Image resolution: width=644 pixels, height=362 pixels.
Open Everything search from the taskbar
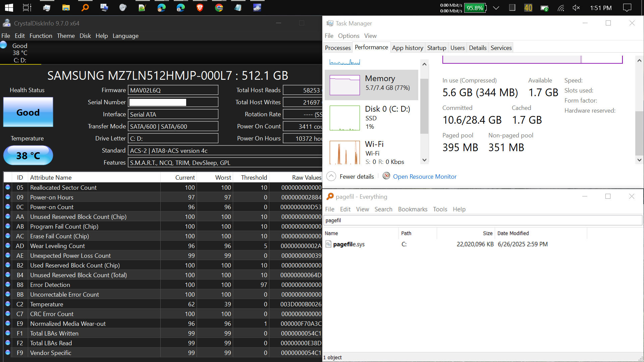[x=85, y=8]
